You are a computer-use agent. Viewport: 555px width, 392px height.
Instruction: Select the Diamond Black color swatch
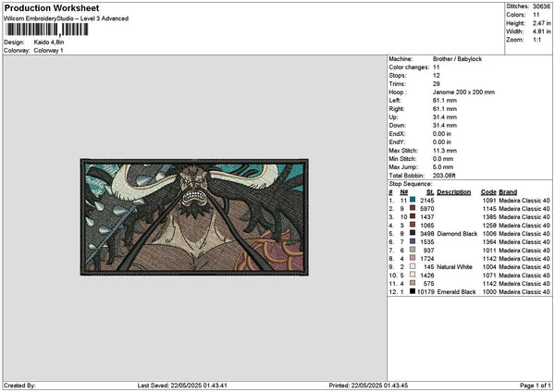point(413,233)
